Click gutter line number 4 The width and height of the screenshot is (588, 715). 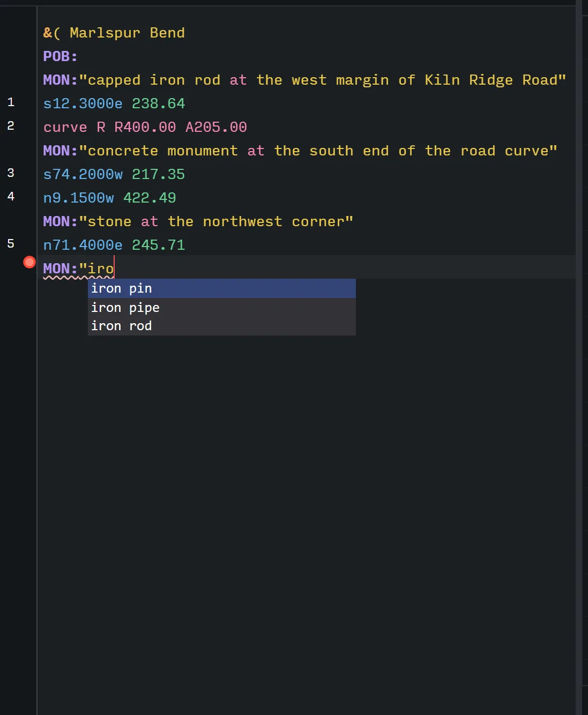(11, 197)
